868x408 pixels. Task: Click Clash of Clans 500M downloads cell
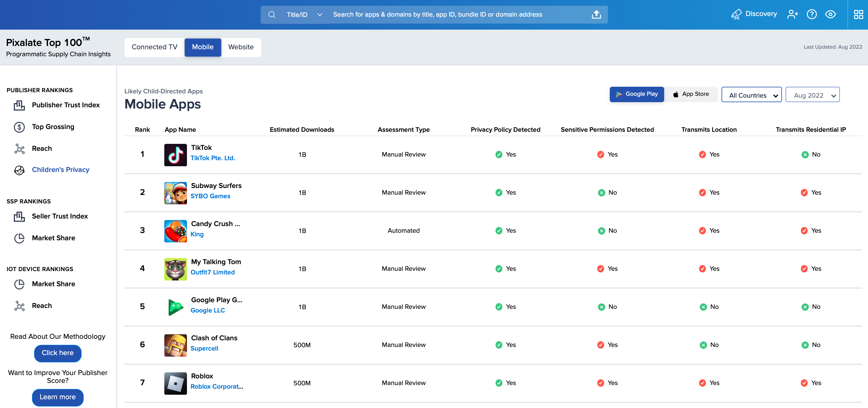tap(302, 345)
